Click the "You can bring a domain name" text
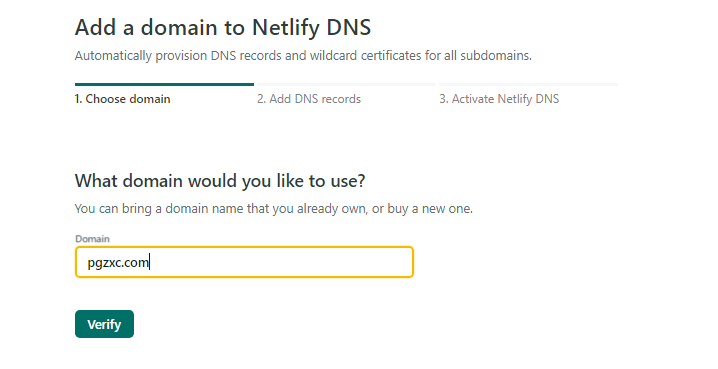This screenshot has width=718, height=369. 159,209
